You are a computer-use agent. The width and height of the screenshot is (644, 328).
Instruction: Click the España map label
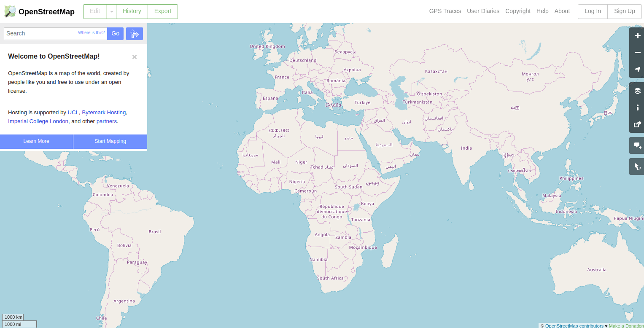270,98
